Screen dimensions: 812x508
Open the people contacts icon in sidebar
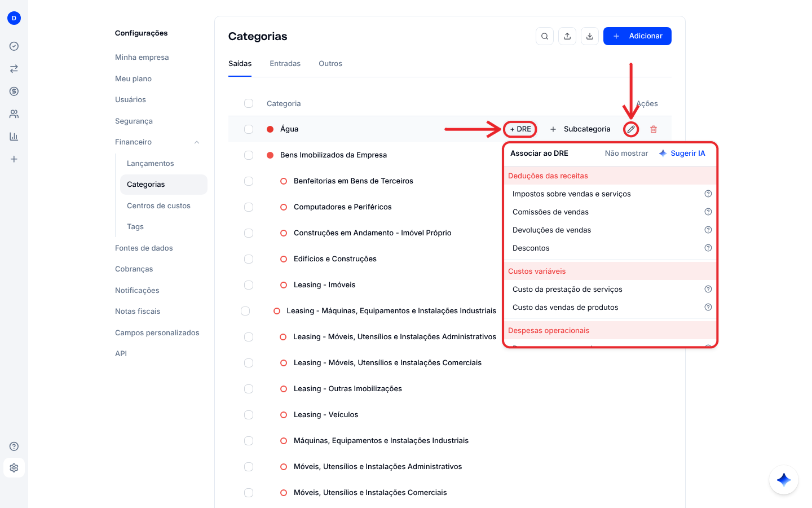[14, 114]
